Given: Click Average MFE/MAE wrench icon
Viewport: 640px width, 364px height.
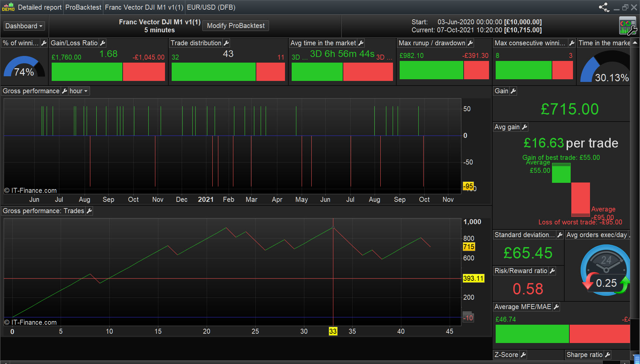Looking at the screenshot, I should 556,307.
